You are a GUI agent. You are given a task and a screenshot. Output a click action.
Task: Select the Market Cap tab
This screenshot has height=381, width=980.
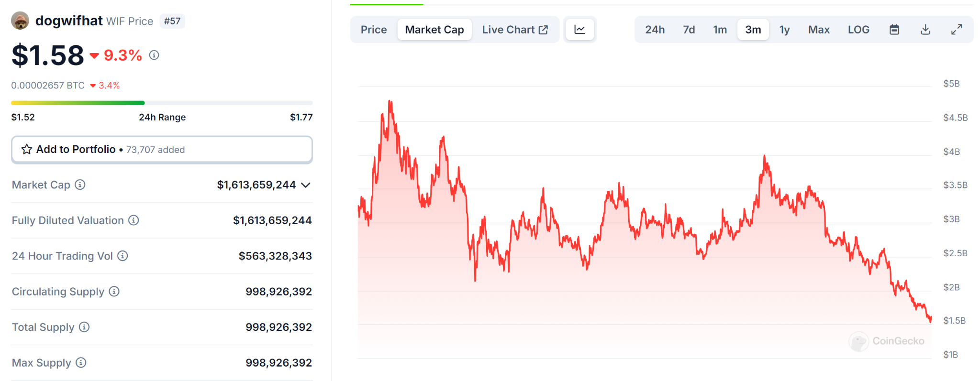[x=434, y=30]
